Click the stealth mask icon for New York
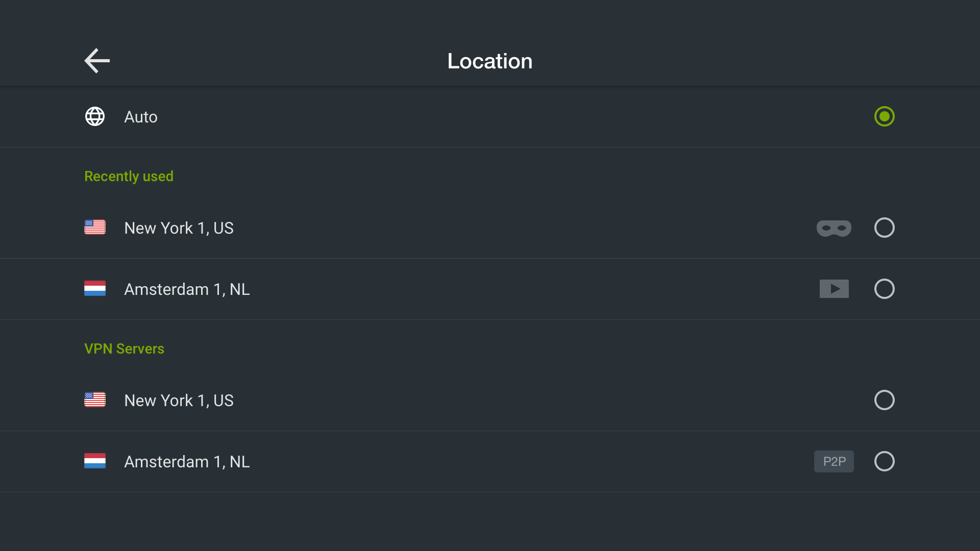Viewport: 980px width, 551px height. coord(834,228)
